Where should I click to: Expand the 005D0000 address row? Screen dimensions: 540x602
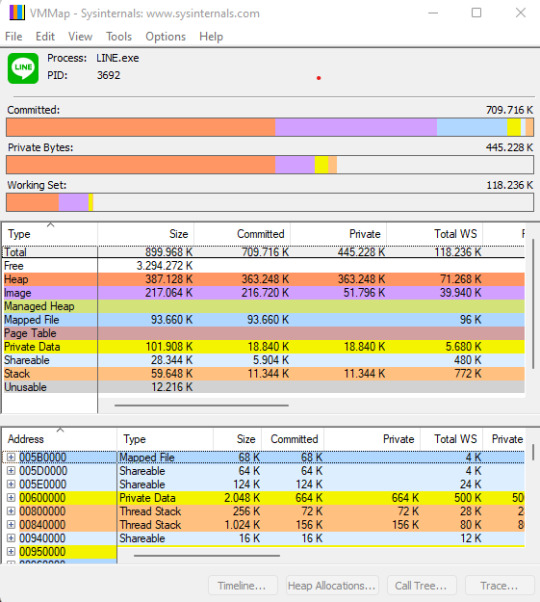[x=11, y=471]
